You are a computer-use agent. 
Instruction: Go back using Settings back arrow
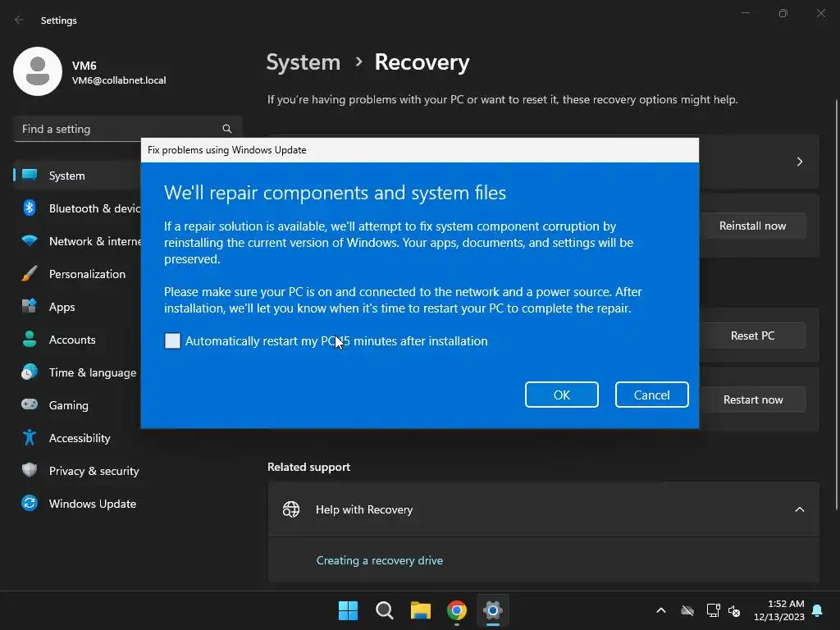coord(20,20)
